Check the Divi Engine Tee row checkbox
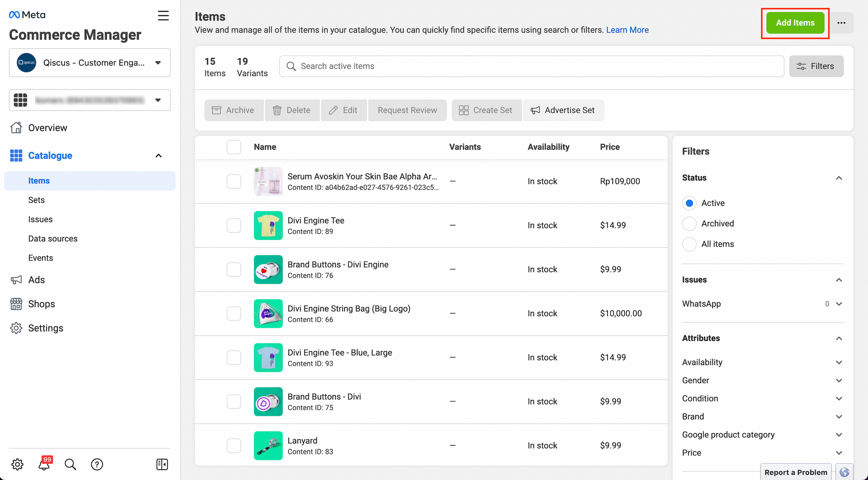868x480 pixels. coord(234,225)
